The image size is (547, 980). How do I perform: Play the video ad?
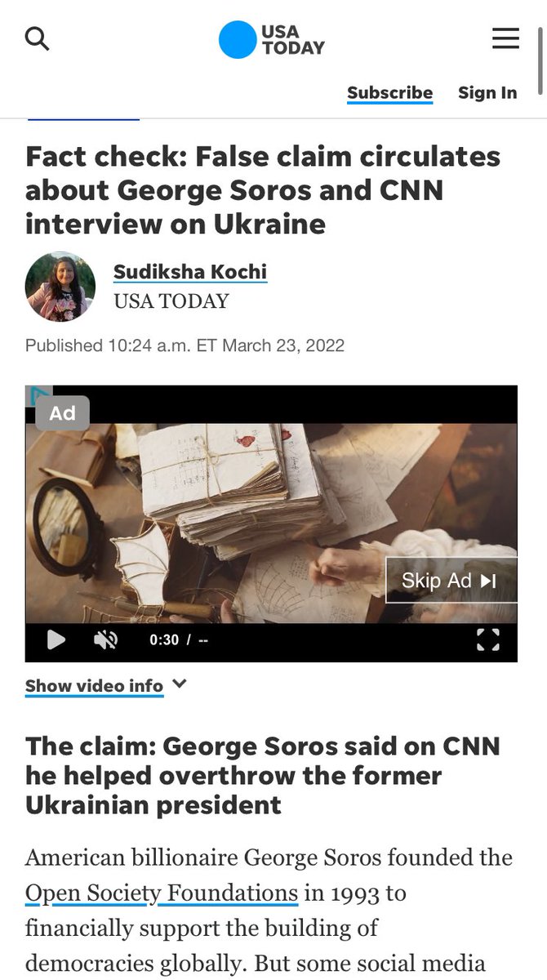56,639
